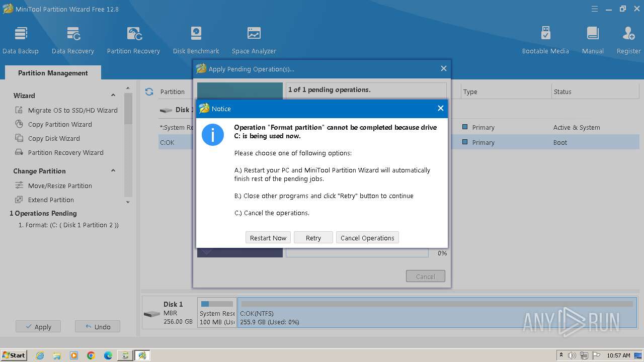Open the Manual
This screenshot has width=644, height=362.
click(593, 40)
